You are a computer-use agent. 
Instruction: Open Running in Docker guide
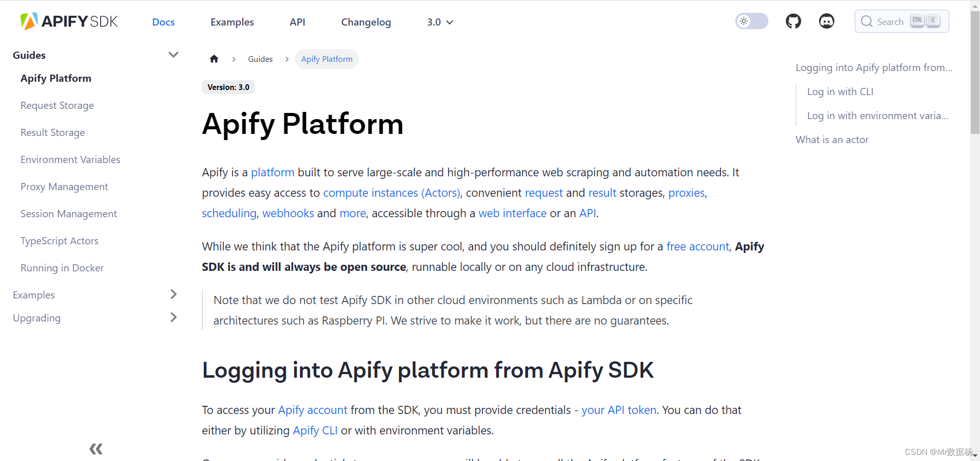click(62, 268)
